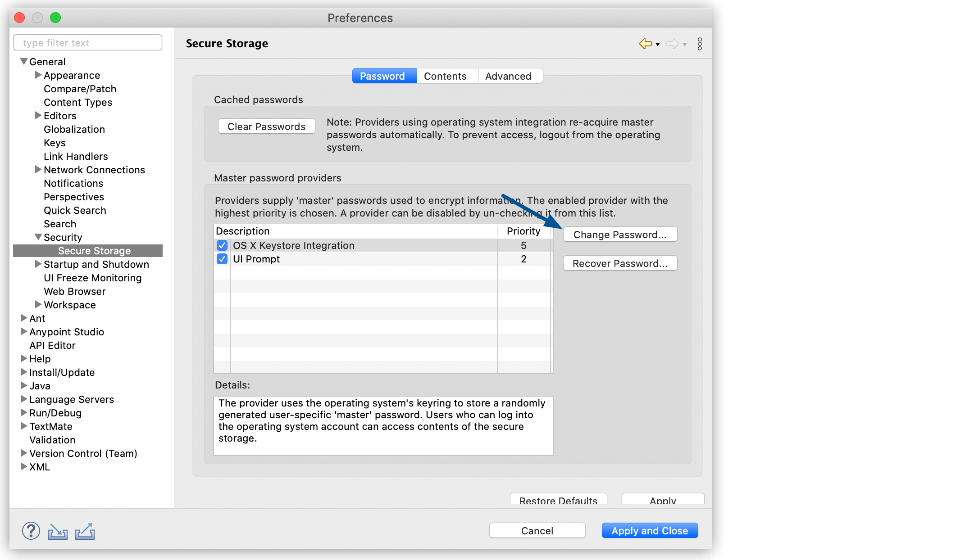The height and width of the screenshot is (560, 974).
Task: Open context help via question mark icon
Action: point(31,531)
